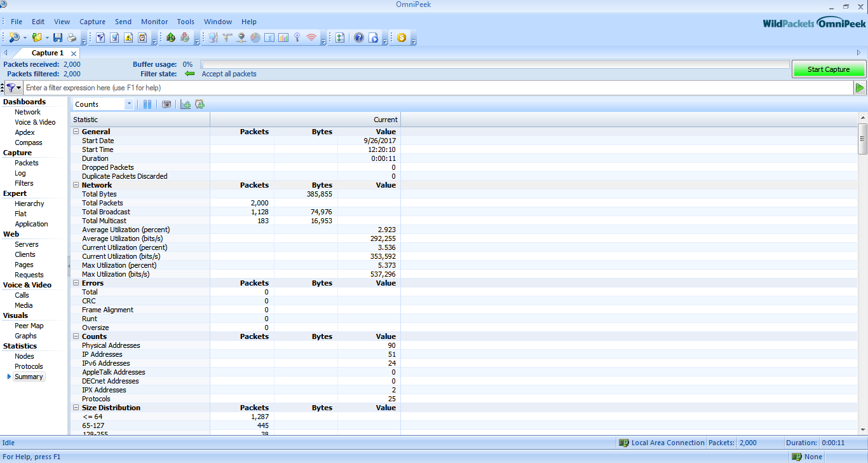Click the blue question mark help icon
The image size is (868, 463).
tap(359, 38)
